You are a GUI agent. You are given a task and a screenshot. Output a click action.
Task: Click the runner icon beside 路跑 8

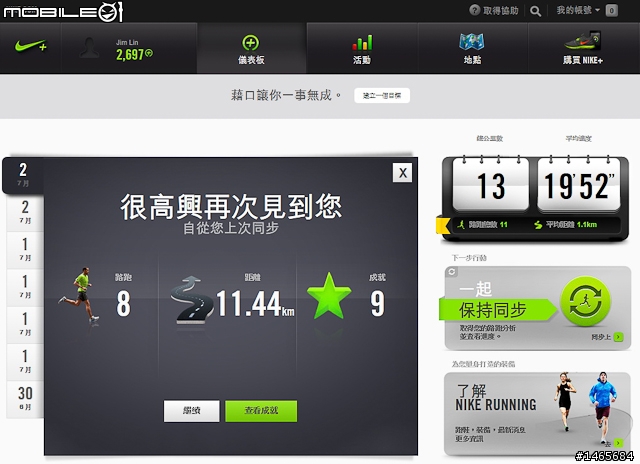(79, 295)
